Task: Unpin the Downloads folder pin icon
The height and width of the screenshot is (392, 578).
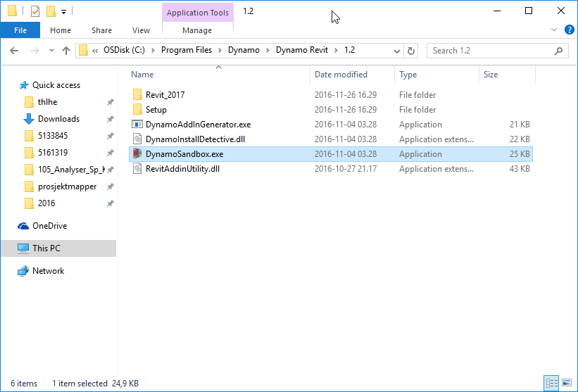Action: tap(110, 119)
